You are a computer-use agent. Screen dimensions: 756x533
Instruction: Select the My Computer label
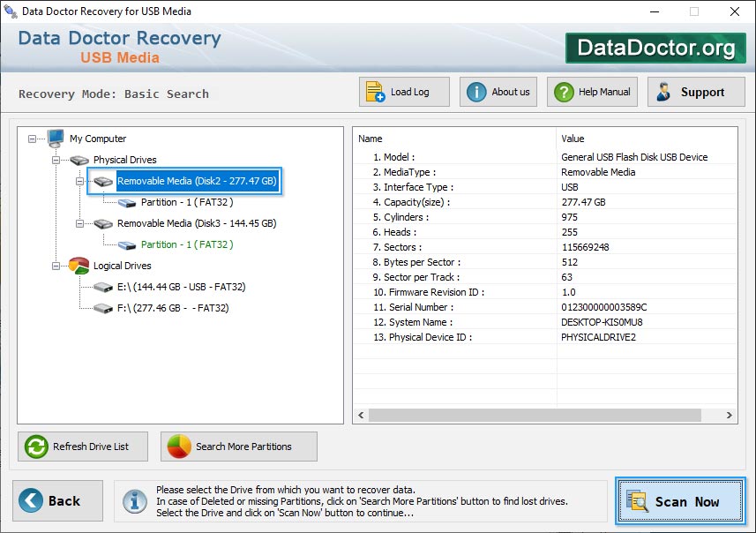[98, 139]
